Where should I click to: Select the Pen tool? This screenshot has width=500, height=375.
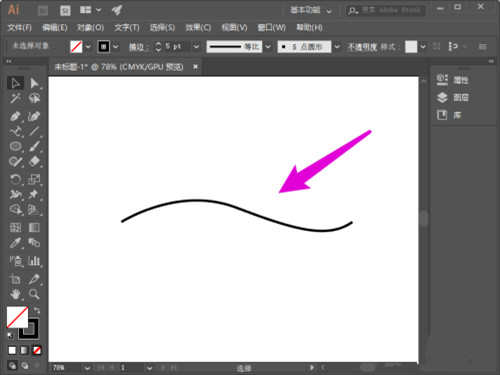[x=15, y=116]
